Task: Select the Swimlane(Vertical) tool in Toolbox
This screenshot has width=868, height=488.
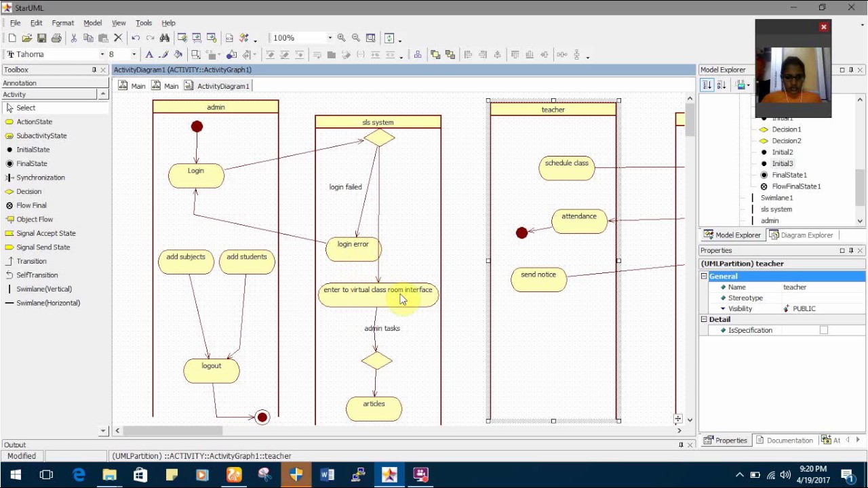Action: (44, 289)
